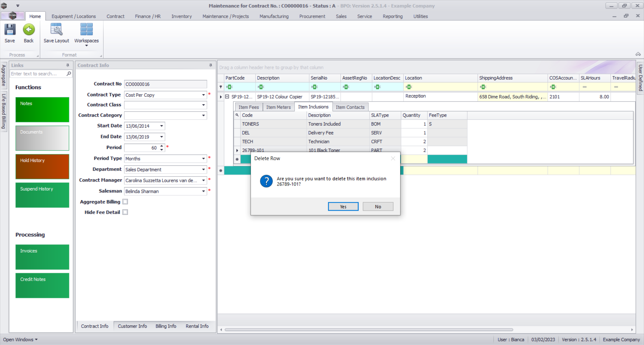Viewport: 644px width, 345px height.
Task: Open the Inventory ribbon tab
Action: click(181, 16)
